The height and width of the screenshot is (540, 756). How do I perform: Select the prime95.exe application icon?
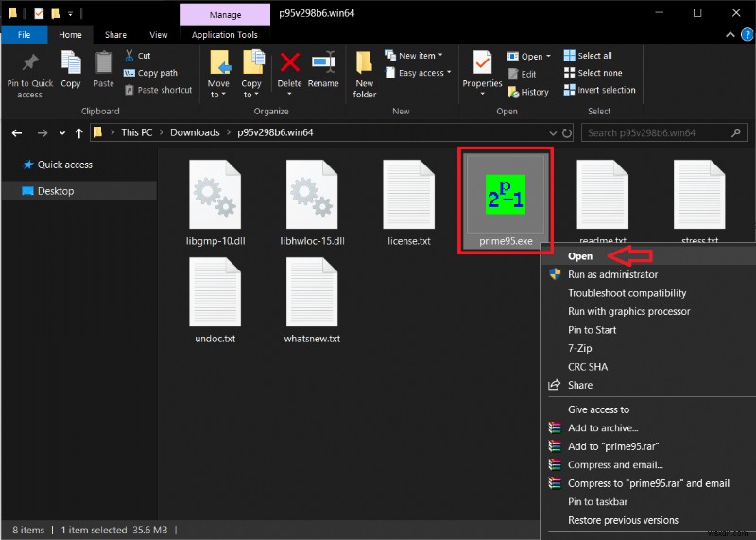(x=506, y=195)
